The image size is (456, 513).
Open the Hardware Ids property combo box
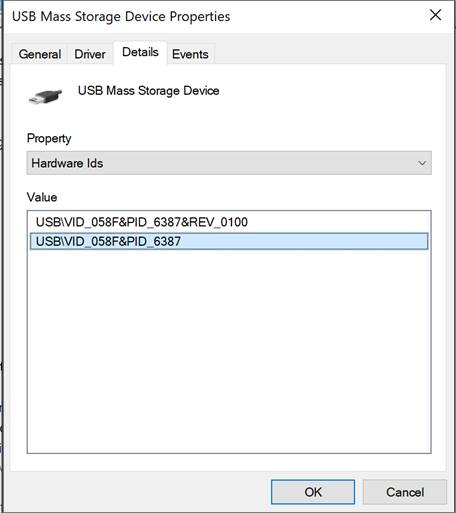[229, 163]
